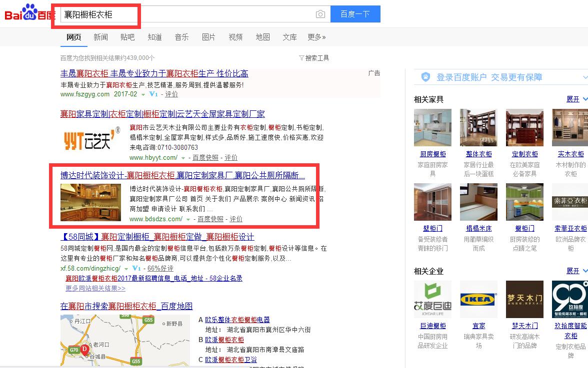Open the 定制衣柜 link
The image size is (588, 368).
[524, 154]
